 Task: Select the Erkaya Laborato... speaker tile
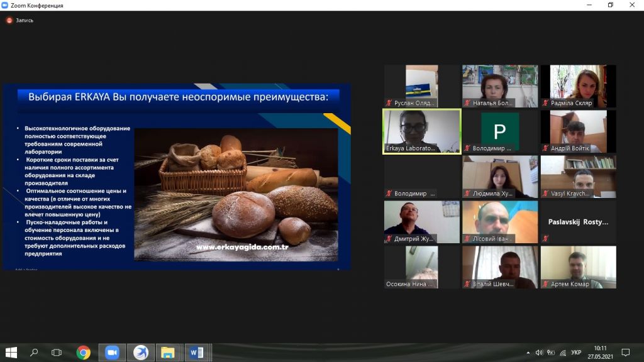click(422, 131)
